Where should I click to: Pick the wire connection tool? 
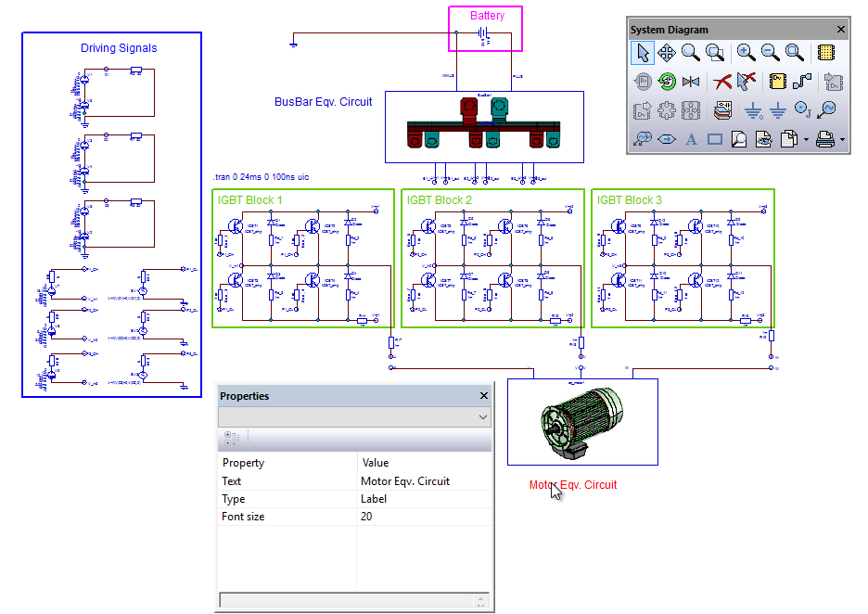coord(802,82)
